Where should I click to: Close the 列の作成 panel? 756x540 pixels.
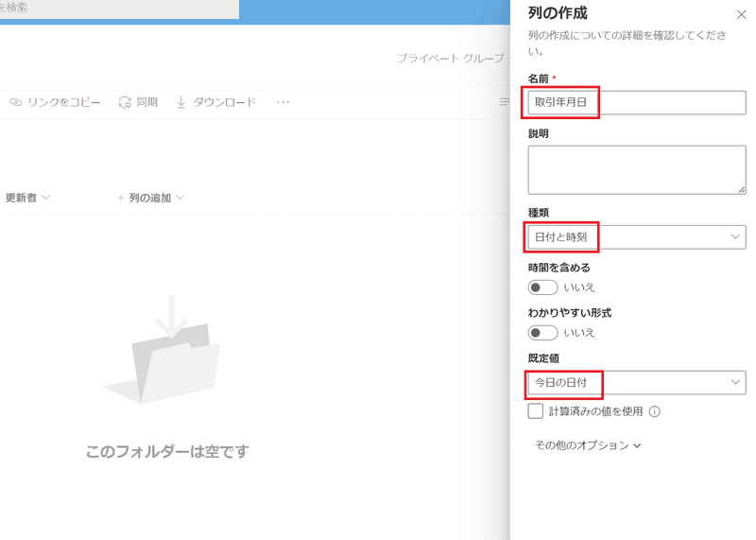(740, 14)
